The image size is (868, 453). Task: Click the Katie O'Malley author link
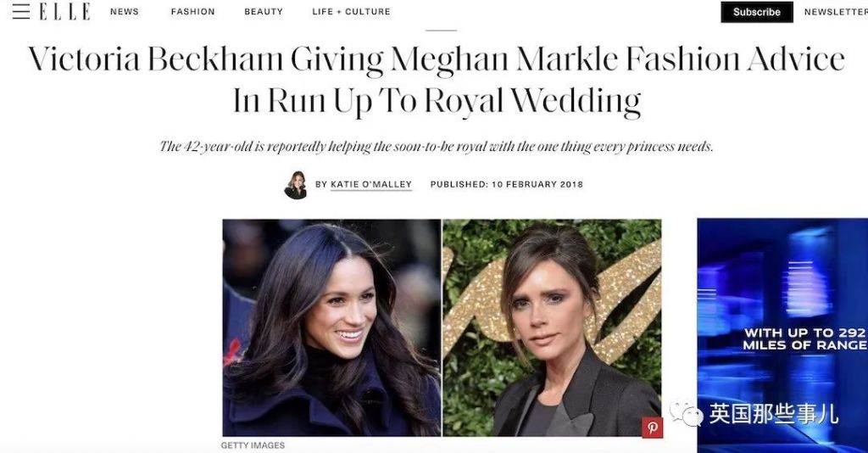click(370, 184)
